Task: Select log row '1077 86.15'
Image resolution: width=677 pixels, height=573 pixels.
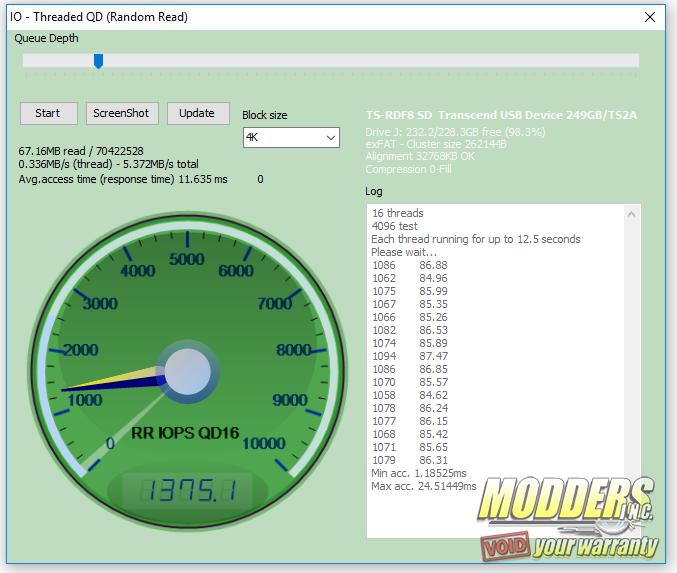Action: 410,421
